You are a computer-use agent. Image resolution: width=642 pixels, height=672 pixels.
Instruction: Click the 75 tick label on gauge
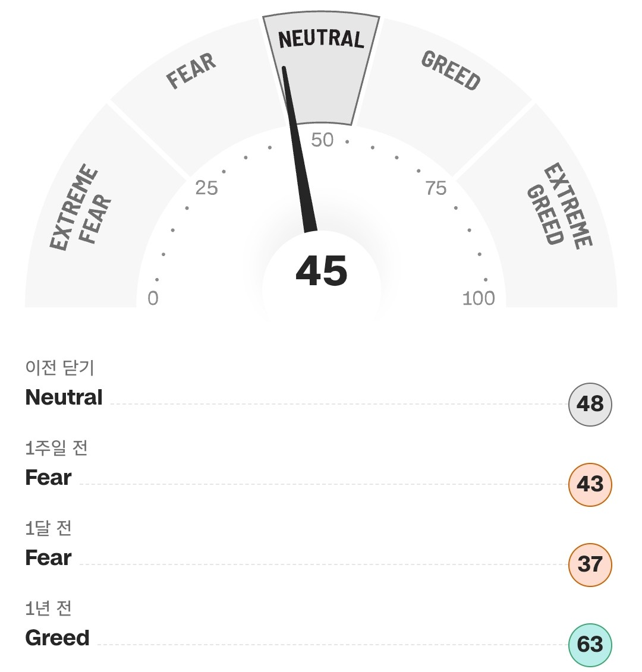436,188
